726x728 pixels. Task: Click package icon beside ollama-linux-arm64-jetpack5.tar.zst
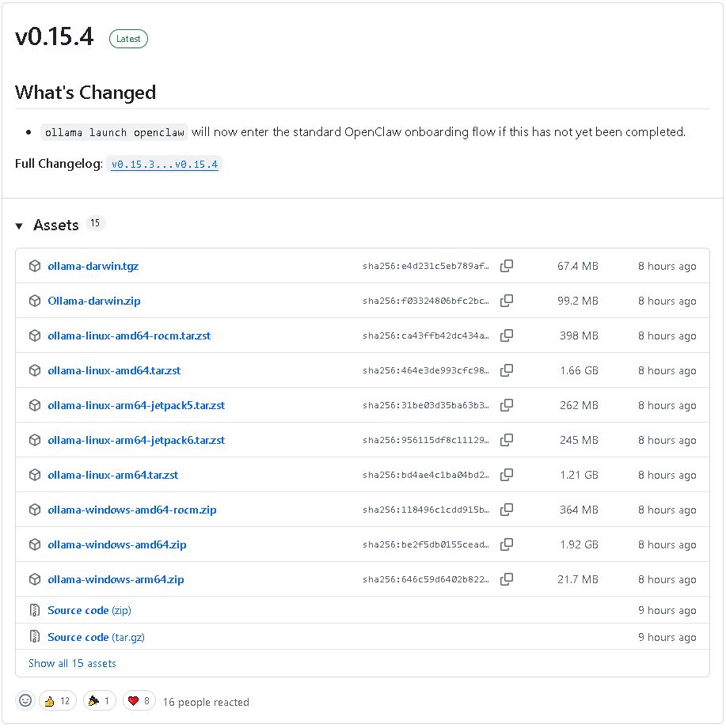[x=35, y=405]
